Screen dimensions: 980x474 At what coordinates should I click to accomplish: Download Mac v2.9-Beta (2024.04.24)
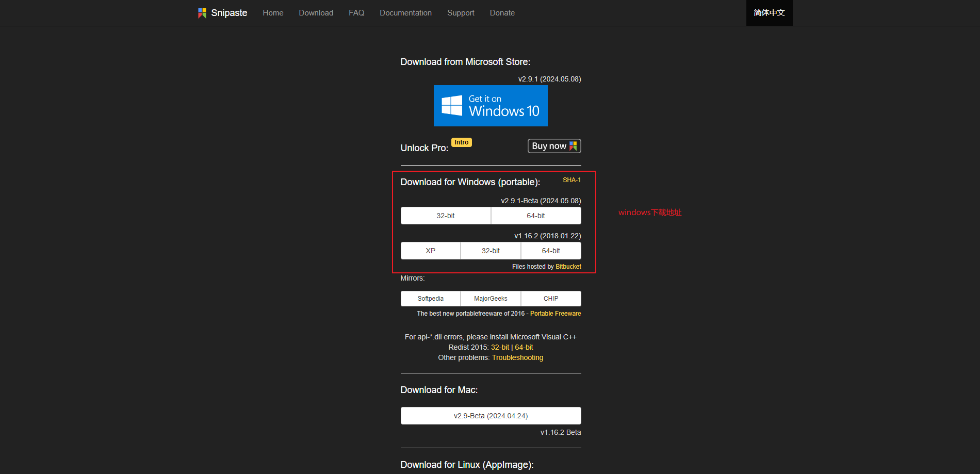click(491, 416)
